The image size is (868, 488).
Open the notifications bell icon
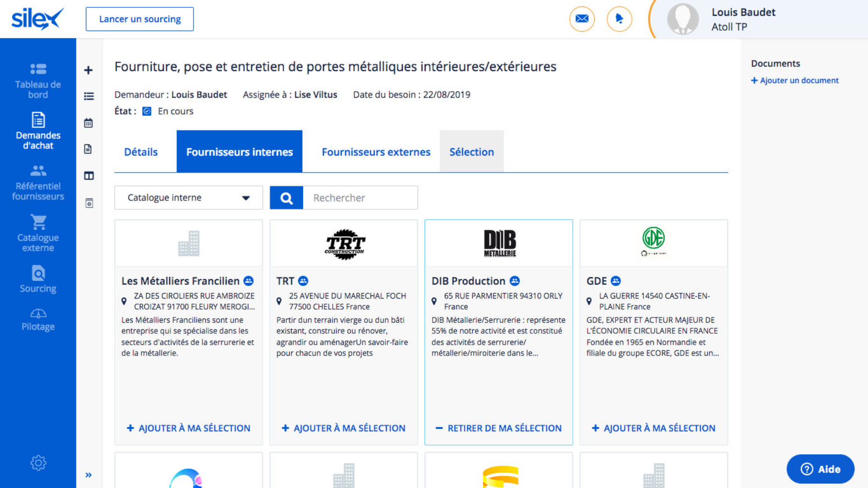(x=619, y=19)
